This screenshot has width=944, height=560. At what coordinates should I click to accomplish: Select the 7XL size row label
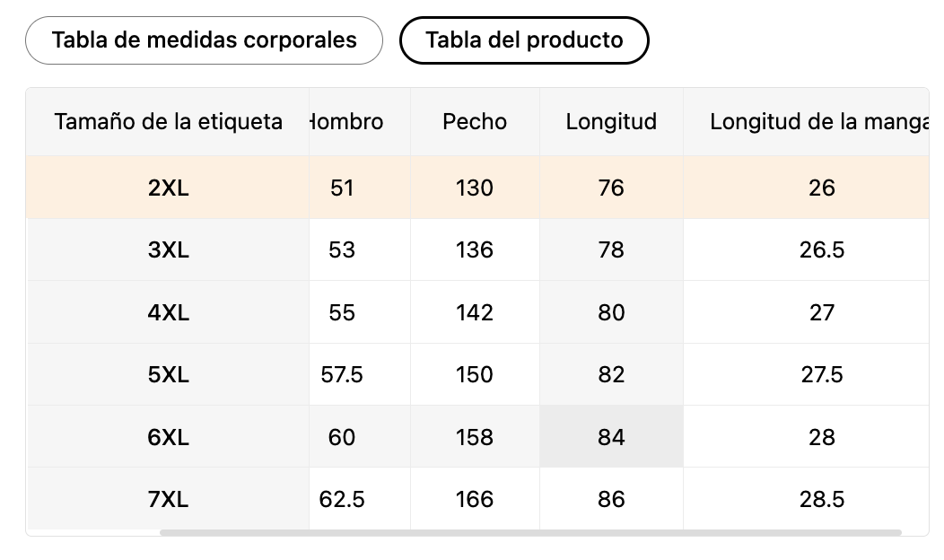point(168,499)
